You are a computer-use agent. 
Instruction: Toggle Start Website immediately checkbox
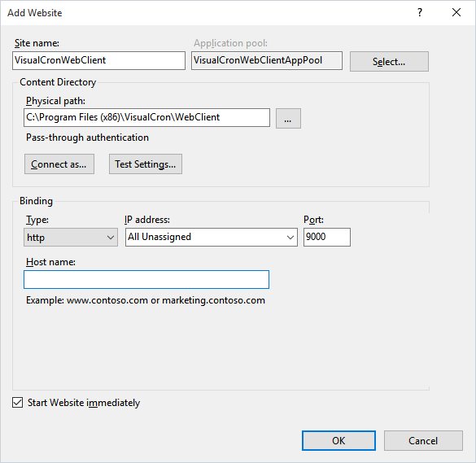[18, 403]
